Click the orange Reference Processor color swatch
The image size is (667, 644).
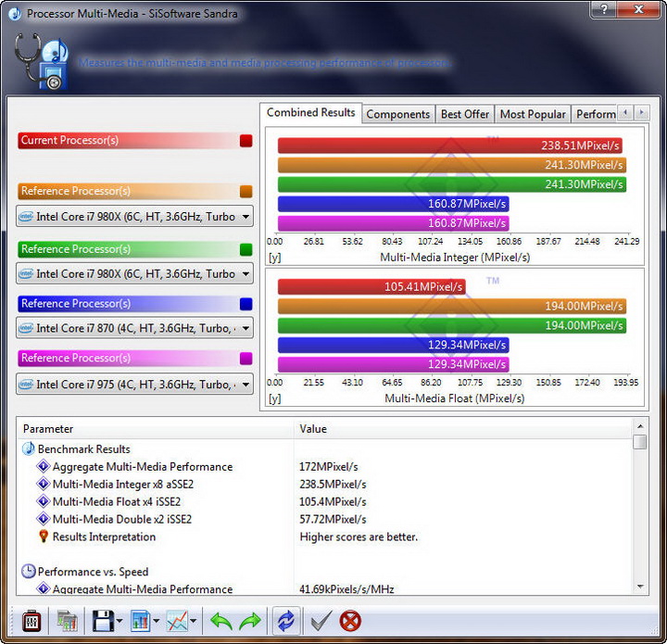[245, 192]
